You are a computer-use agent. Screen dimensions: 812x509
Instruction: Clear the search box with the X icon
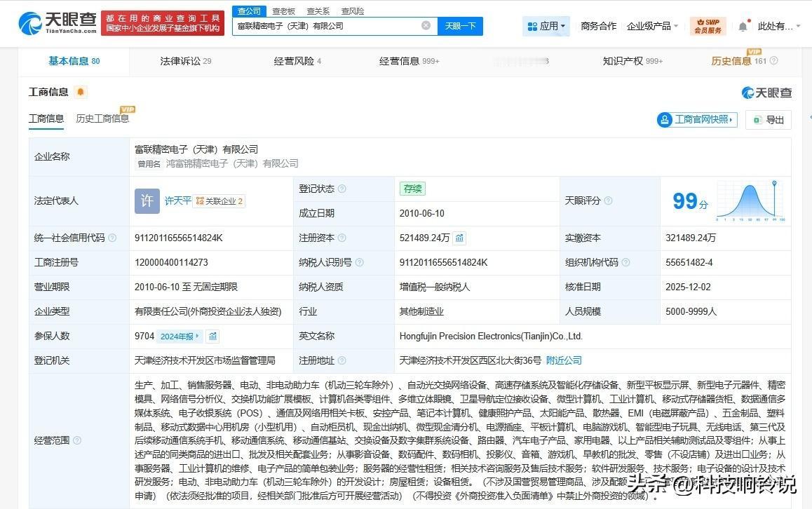click(x=426, y=25)
